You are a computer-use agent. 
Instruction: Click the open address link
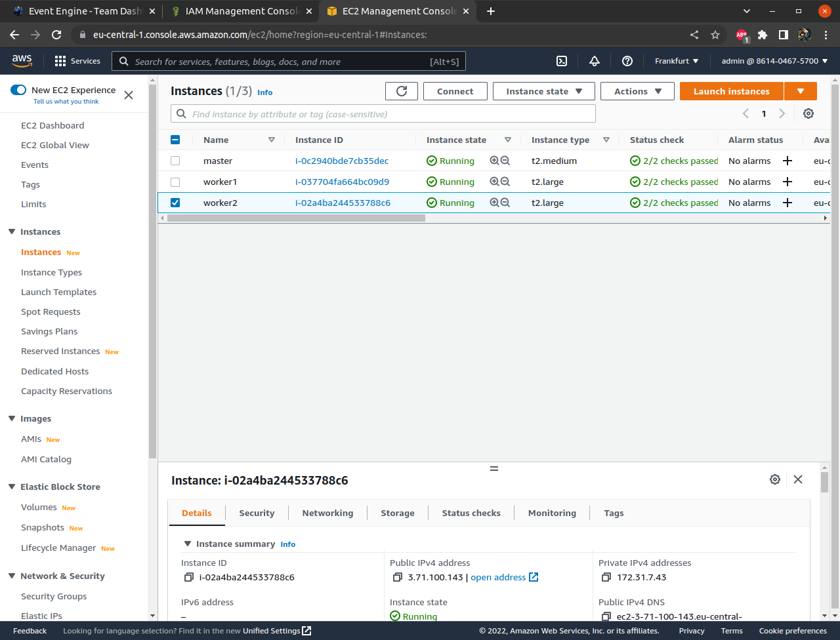pos(504,577)
